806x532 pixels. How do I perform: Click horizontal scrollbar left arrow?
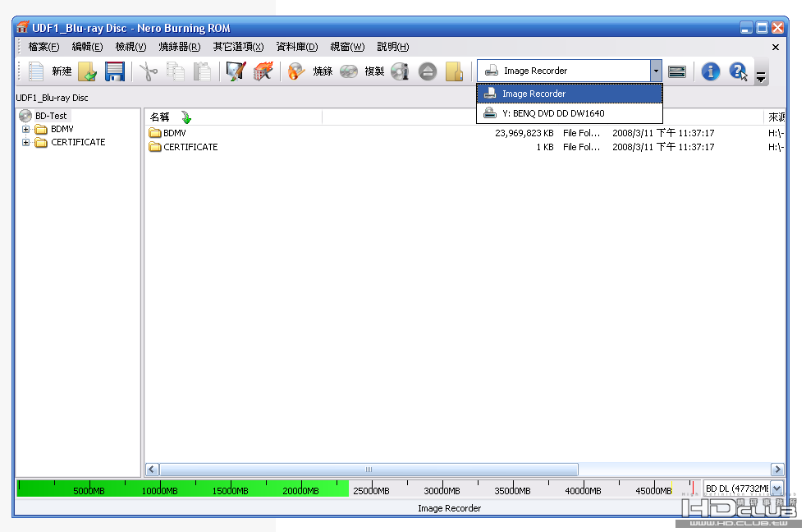tap(152, 470)
